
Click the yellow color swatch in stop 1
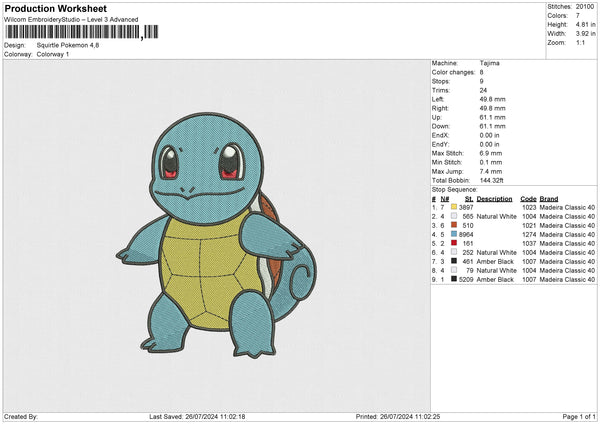point(455,207)
